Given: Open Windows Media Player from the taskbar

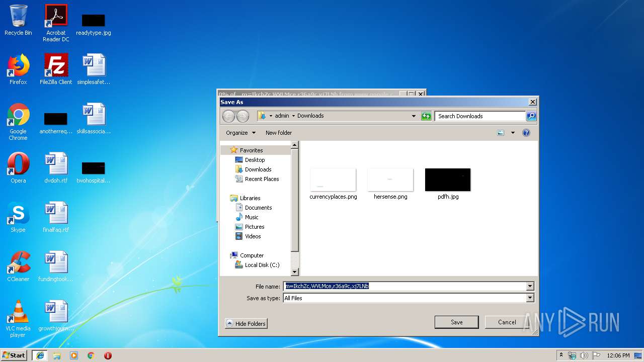Looking at the screenshot, I should click(74, 355).
